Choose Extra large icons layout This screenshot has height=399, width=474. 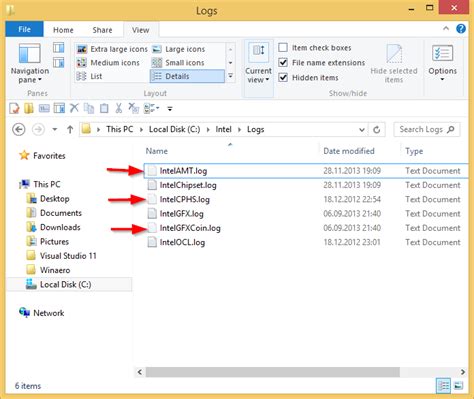click(x=112, y=49)
